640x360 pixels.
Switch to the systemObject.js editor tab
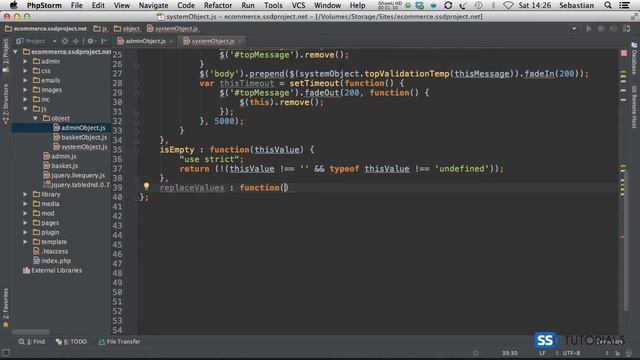point(213,41)
